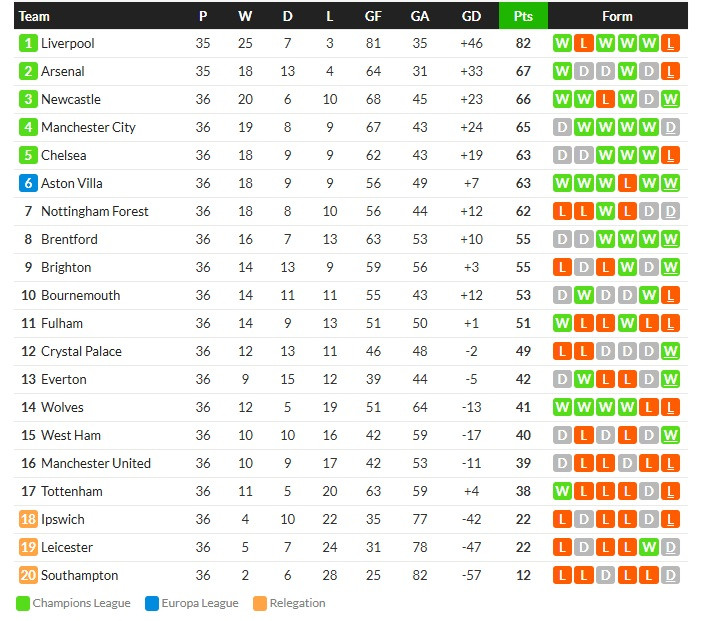Click Tottenham's green W form badge
Image resolution: width=702 pixels, height=621 pixels.
(562, 491)
